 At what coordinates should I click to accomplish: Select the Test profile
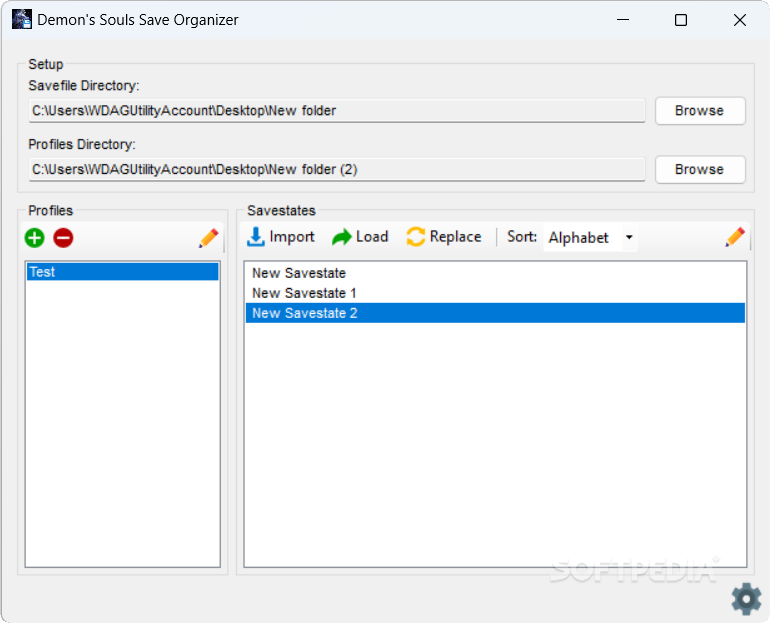point(122,271)
